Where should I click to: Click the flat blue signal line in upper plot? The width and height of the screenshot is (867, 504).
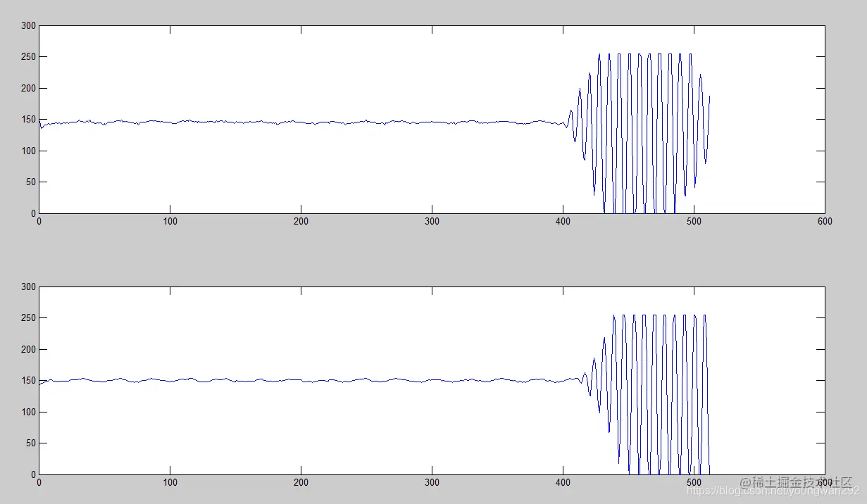(303, 122)
